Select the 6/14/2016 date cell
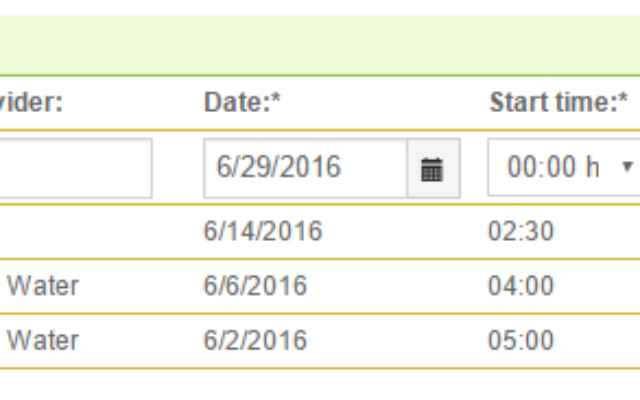This screenshot has width=640, height=400. tap(263, 231)
